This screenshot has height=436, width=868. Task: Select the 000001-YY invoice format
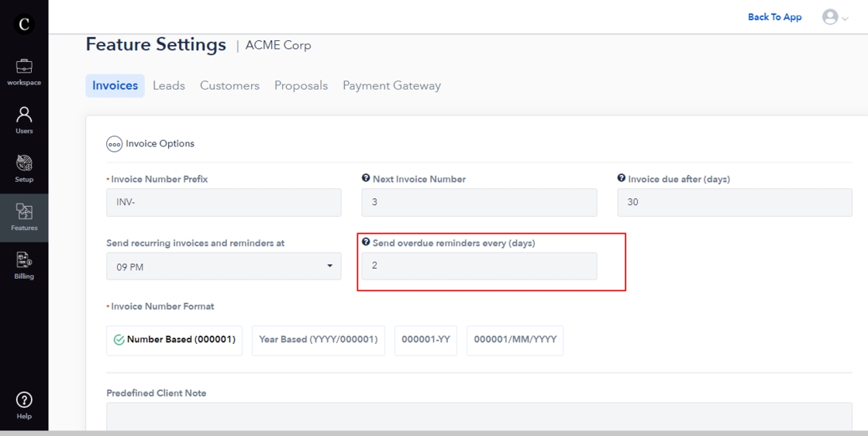(426, 339)
